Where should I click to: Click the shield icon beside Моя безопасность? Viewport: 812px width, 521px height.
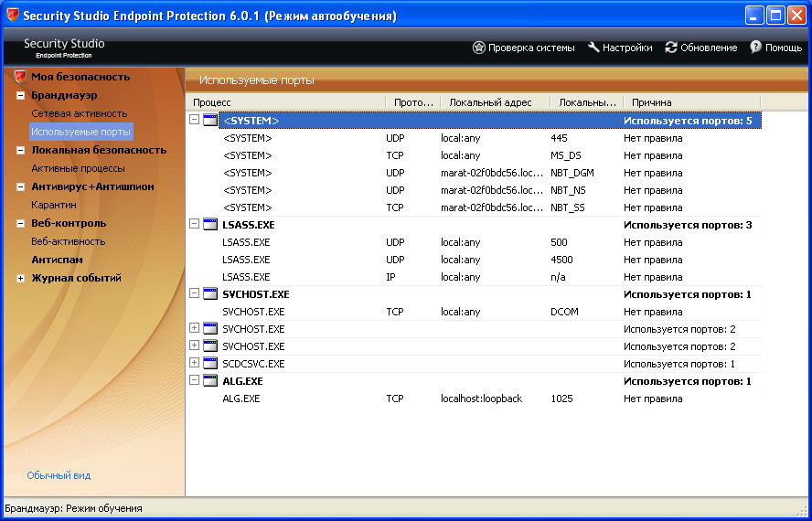20,77
